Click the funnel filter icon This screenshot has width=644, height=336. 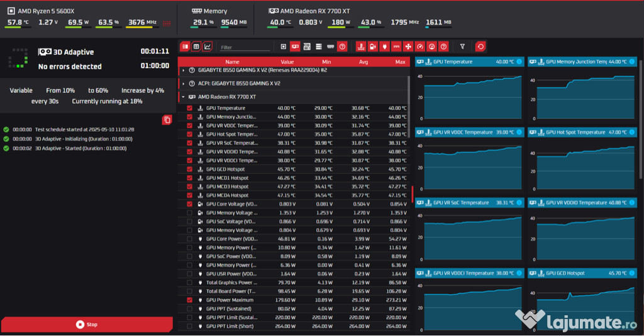(462, 46)
